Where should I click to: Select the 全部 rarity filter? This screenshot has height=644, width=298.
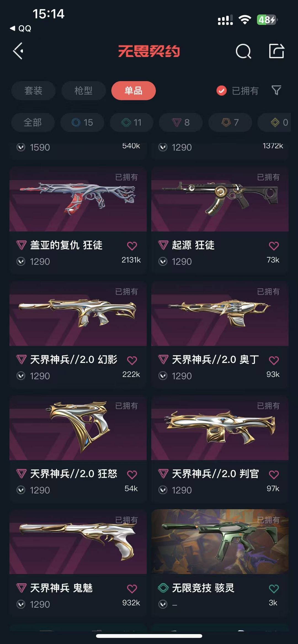point(33,122)
